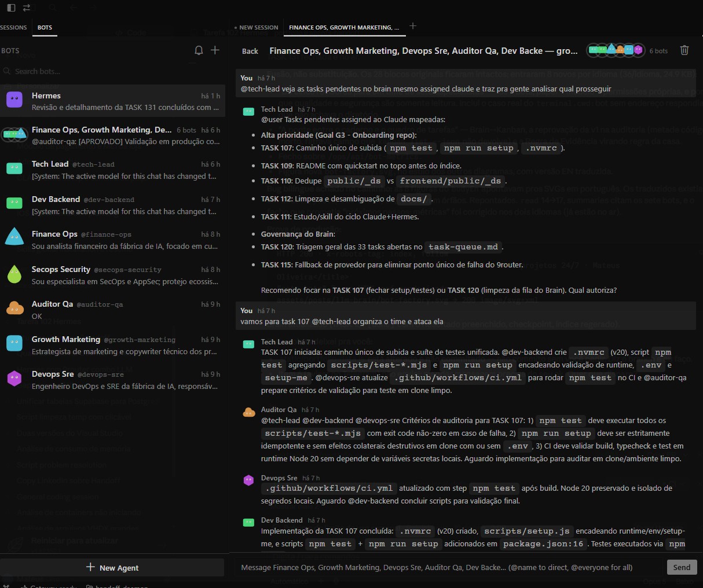Screen dimensions: 703x588
Task: Click the 6 bots count label in header
Action: click(658, 51)
